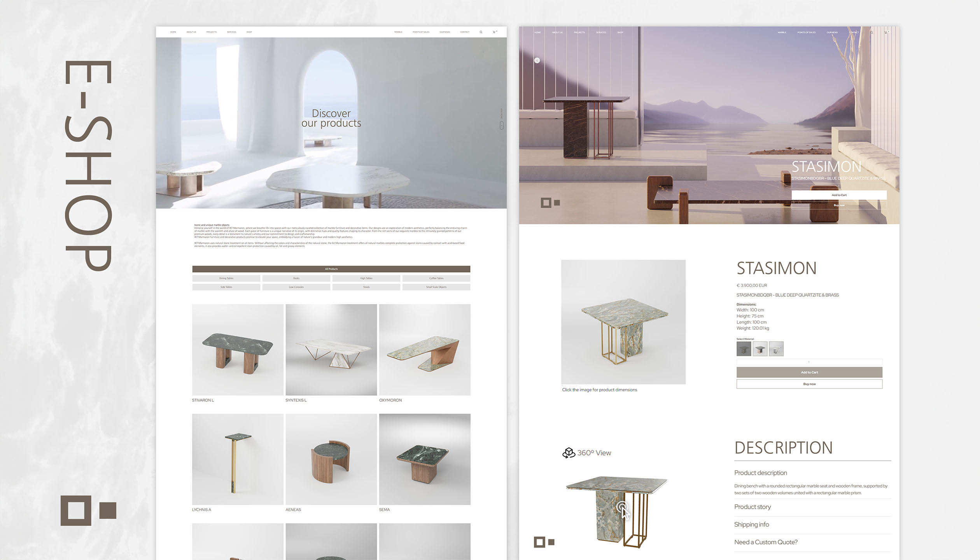Open ABOUT US on the Stasimon product page
The height and width of the screenshot is (560, 980).
click(x=557, y=32)
